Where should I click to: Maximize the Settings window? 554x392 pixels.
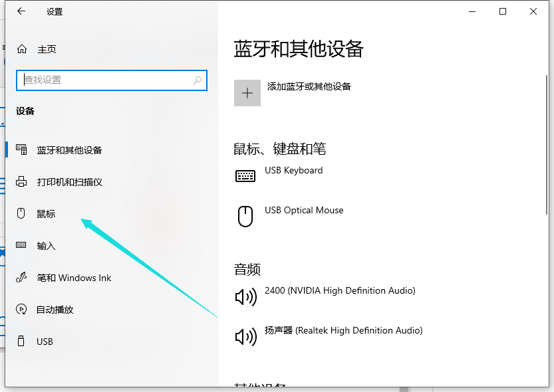tap(503, 11)
